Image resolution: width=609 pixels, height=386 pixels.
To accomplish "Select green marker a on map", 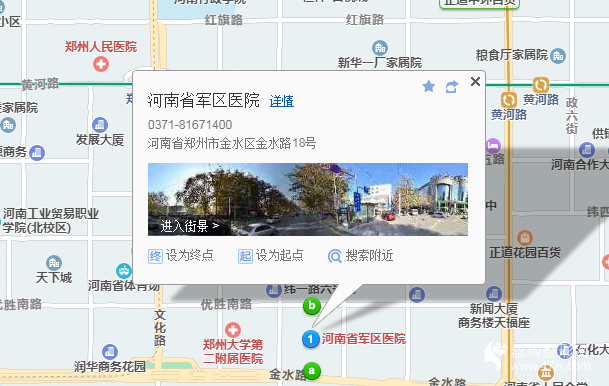I will (311, 370).
